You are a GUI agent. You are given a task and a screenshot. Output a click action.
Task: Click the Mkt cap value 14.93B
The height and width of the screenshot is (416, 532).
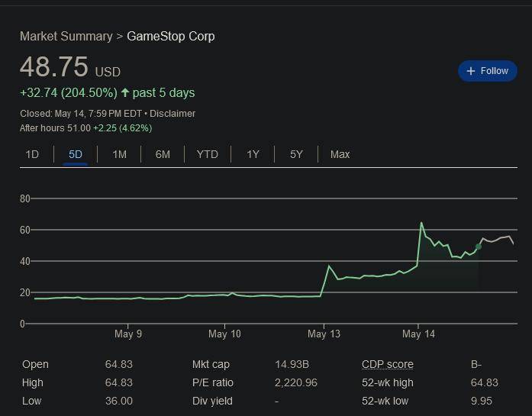(x=292, y=364)
